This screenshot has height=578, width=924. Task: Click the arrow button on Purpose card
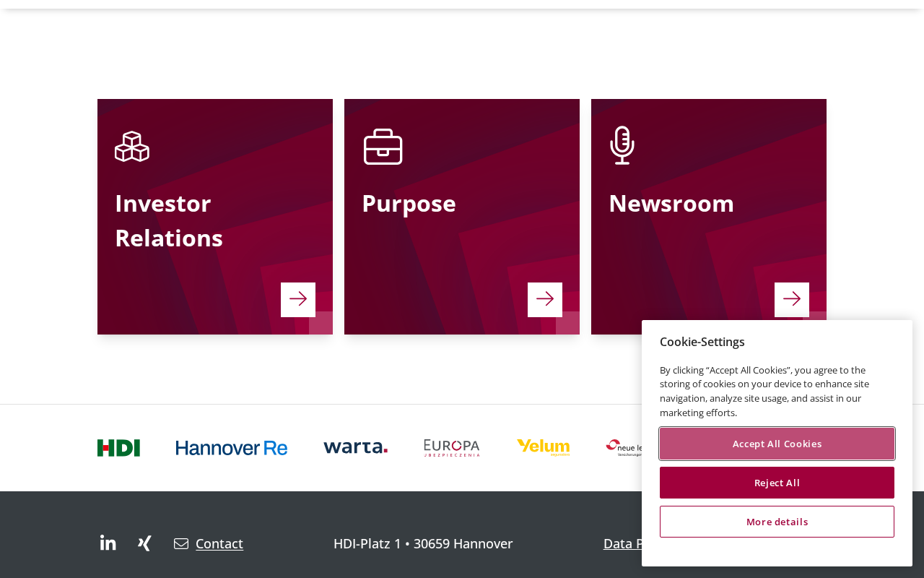(545, 299)
